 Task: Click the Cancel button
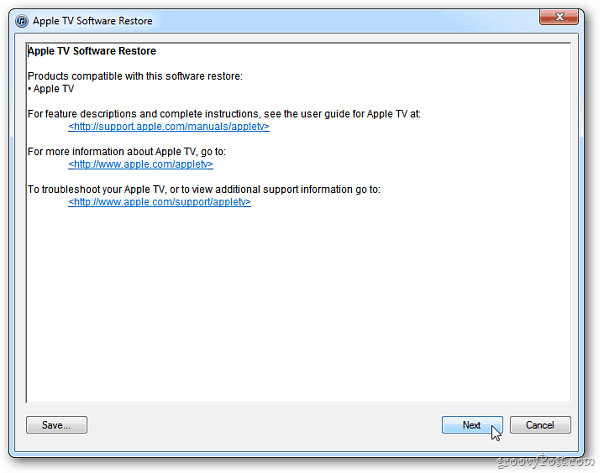[x=540, y=425]
